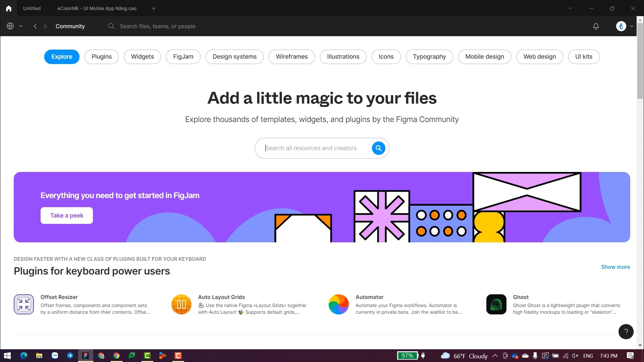Add a new tab with plus icon
Screen dimensions: 644x362
coord(154,8)
